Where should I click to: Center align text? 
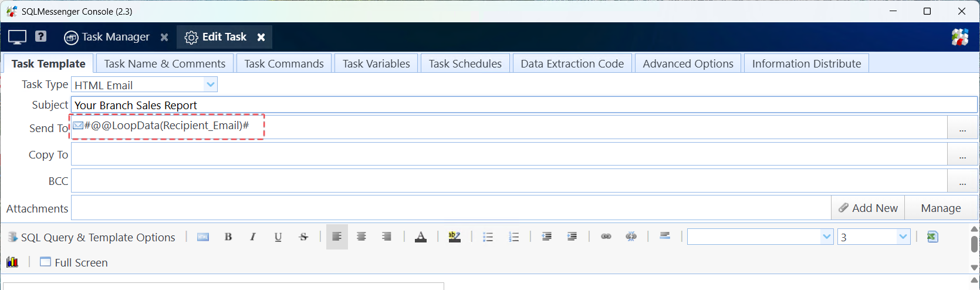point(361,237)
